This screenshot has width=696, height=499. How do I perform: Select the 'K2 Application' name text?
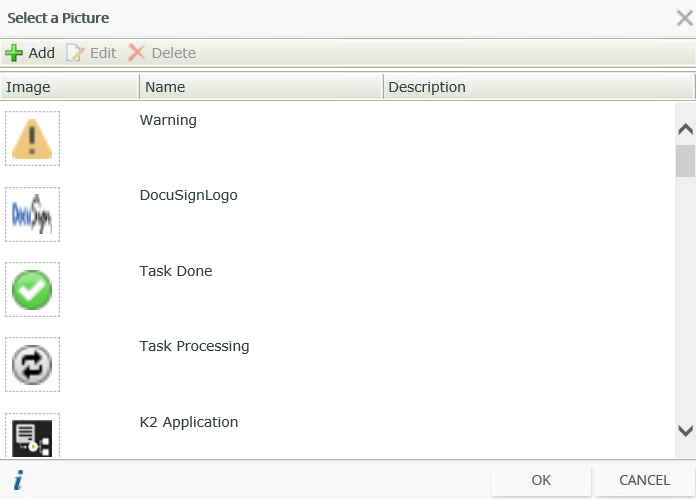click(x=189, y=422)
